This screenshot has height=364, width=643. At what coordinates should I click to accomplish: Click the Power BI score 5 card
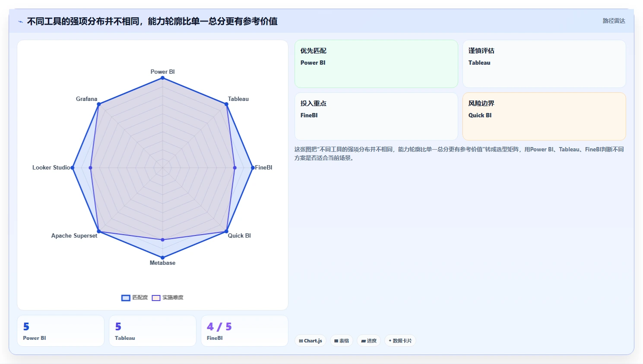tap(60, 331)
